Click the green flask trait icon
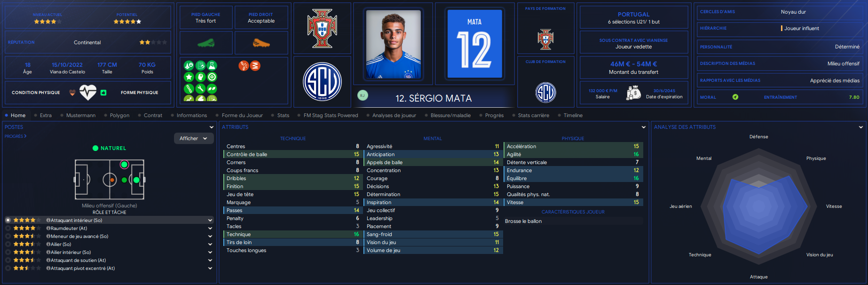The width and height of the screenshot is (868, 285). tap(212, 66)
